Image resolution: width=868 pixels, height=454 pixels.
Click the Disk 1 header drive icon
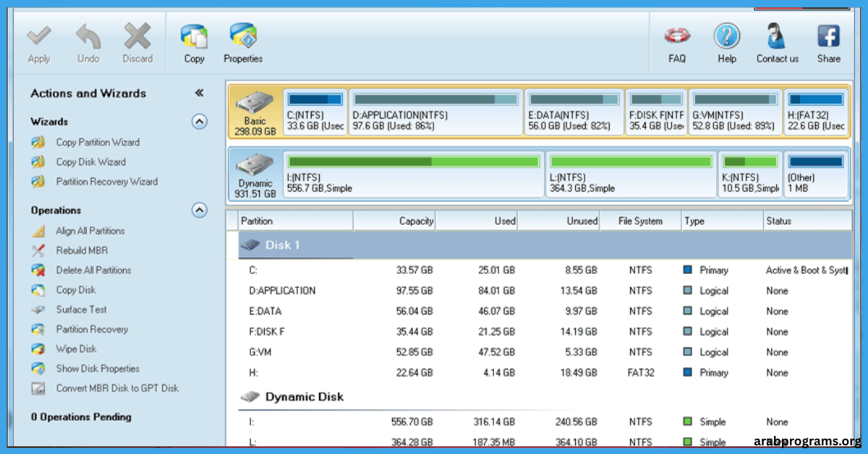point(250,245)
